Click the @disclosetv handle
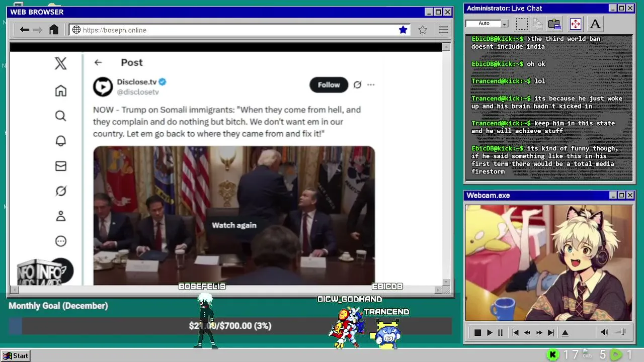644x362 pixels. 138,92
